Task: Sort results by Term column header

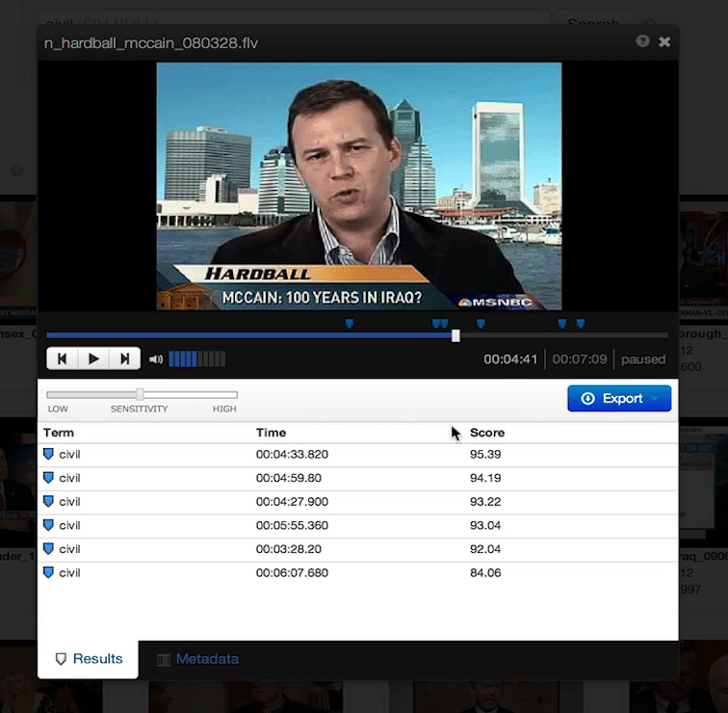Action: [x=59, y=433]
